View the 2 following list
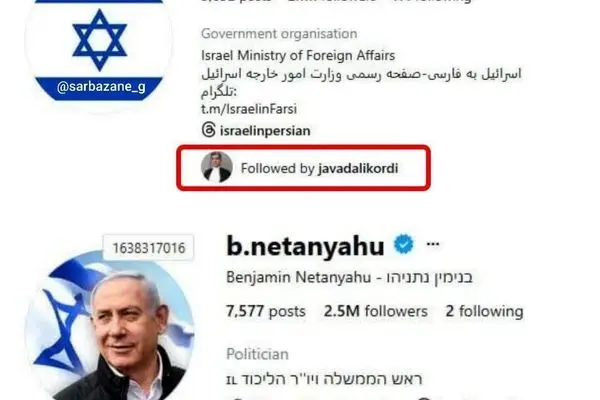600x400 pixels. click(x=484, y=311)
